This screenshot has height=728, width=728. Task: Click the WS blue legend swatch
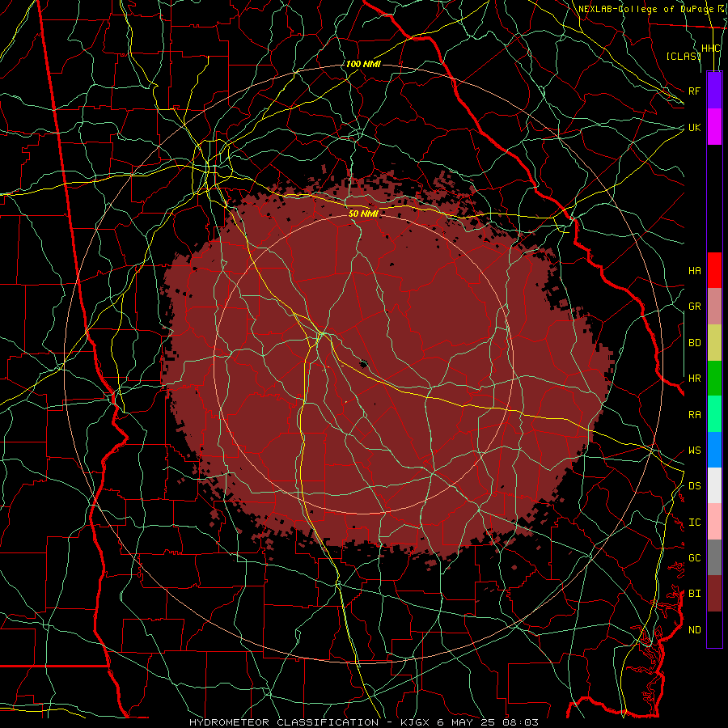(714, 450)
